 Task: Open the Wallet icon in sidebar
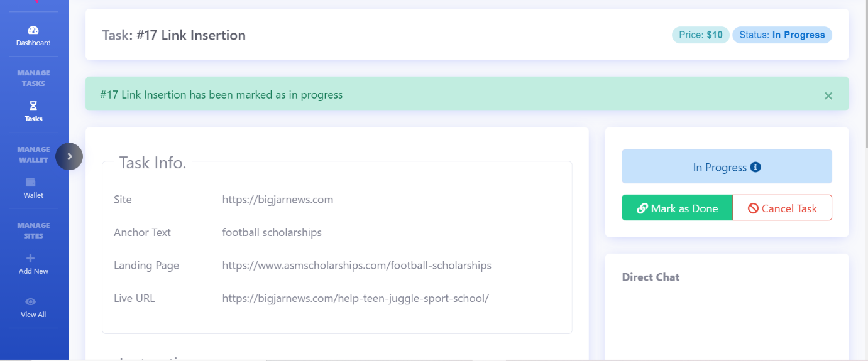(31, 183)
